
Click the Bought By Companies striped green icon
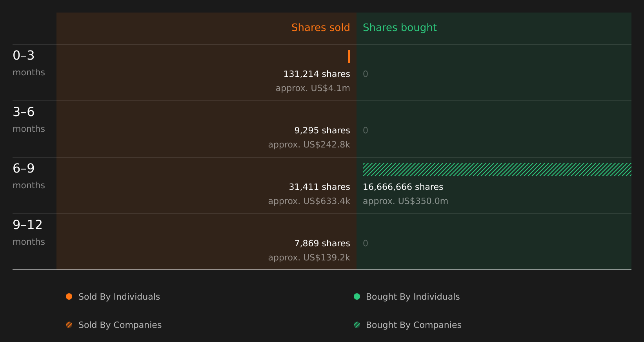click(357, 325)
